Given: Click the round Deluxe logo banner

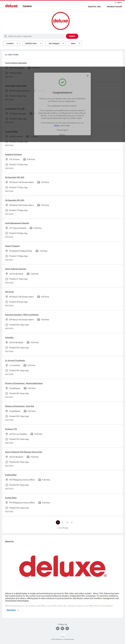Looking at the screenshot, I should tap(61, 21).
